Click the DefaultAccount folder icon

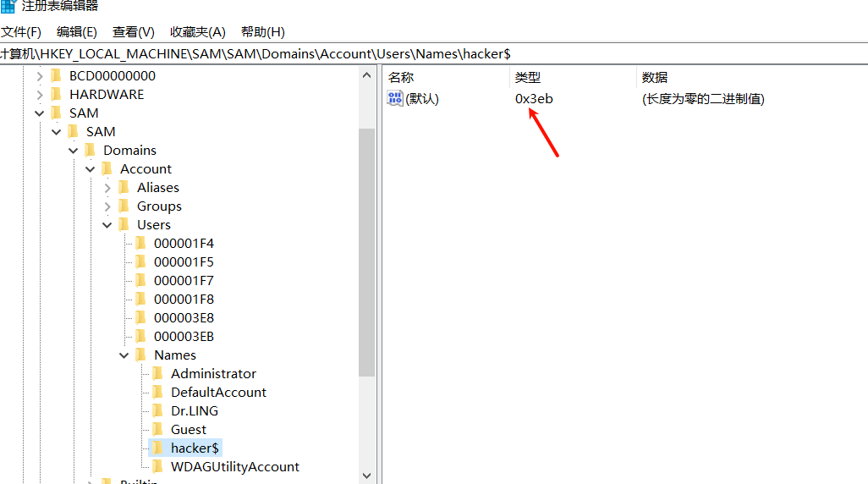point(158,392)
